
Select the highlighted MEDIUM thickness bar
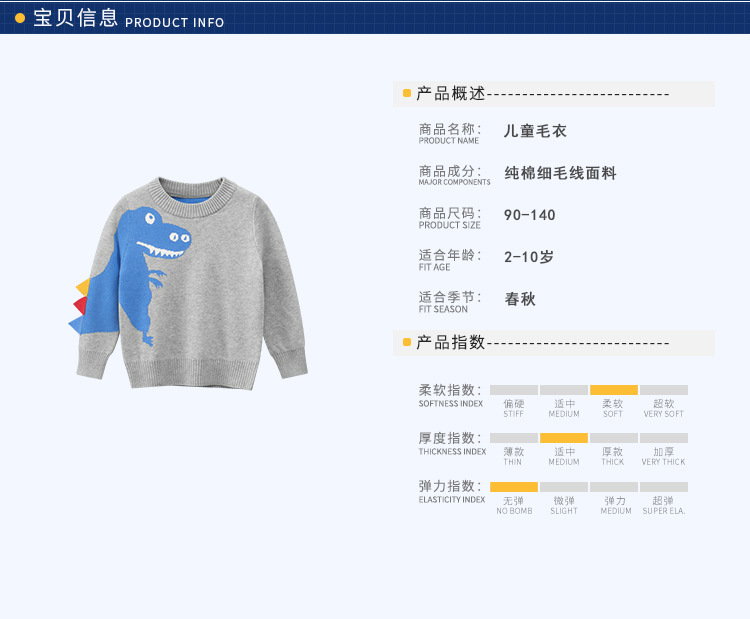click(x=564, y=438)
